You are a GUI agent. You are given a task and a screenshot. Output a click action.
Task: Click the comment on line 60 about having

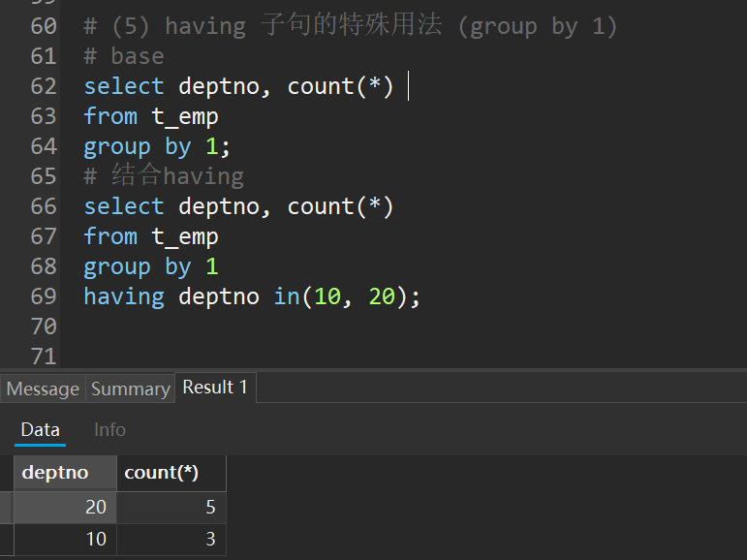(x=350, y=26)
